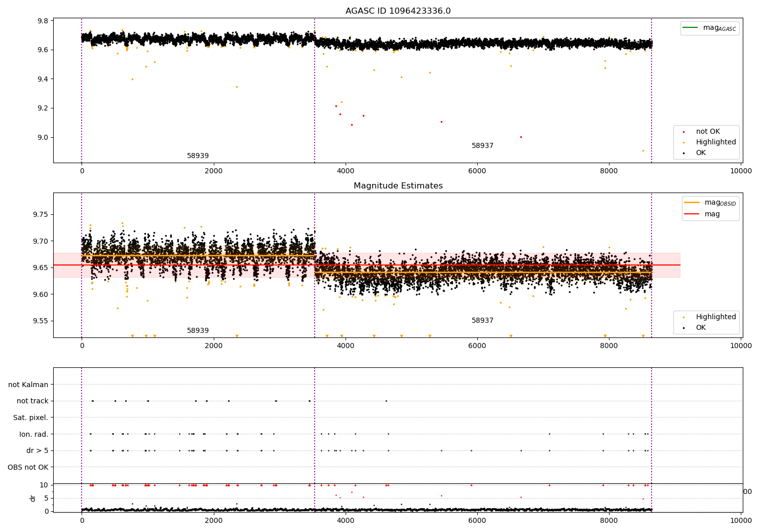Click the 'not Kalman' axis label

pos(28,385)
